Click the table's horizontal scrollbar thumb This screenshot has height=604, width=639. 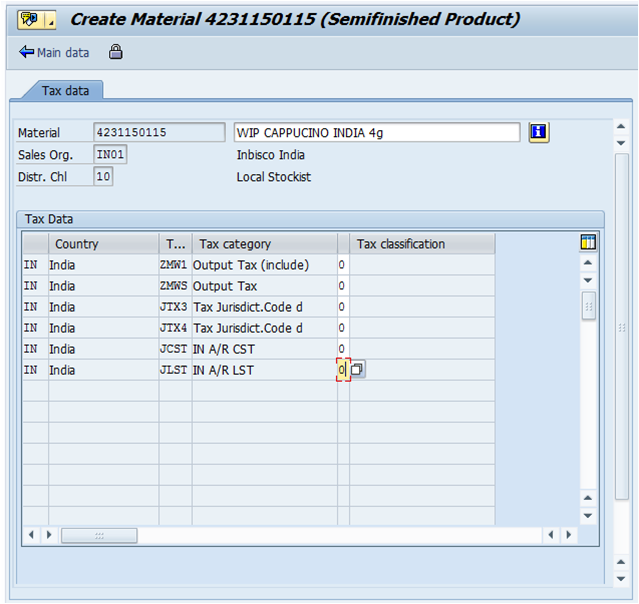pyautogui.click(x=99, y=535)
